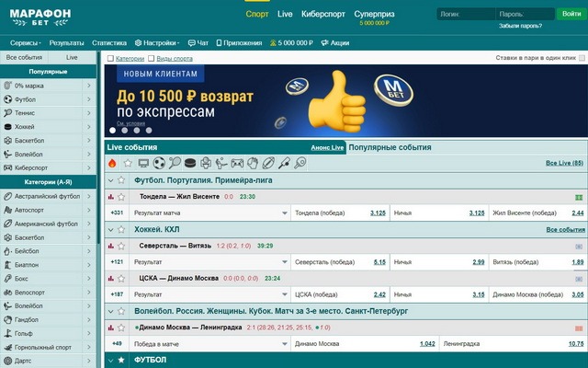
Task: Select the second banner carousel dot
Action: pyautogui.click(x=125, y=131)
